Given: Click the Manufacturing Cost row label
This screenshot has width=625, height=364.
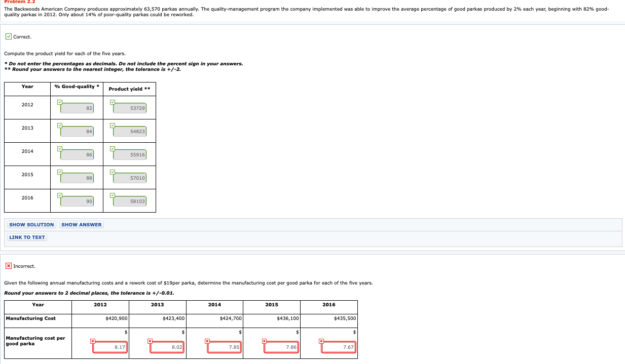Looking at the screenshot, I should pyautogui.click(x=31, y=318).
